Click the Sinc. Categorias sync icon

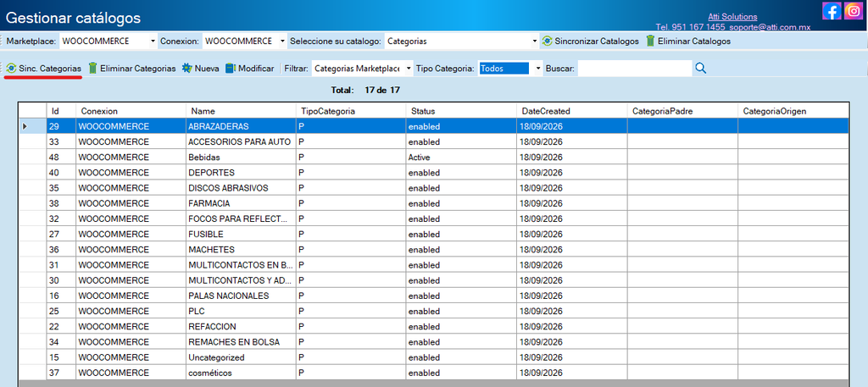click(11, 69)
